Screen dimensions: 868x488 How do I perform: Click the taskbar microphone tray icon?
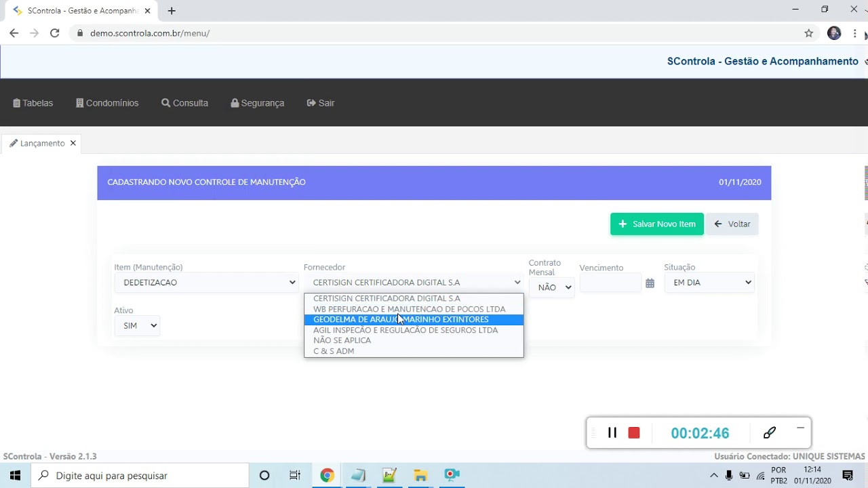(x=729, y=475)
